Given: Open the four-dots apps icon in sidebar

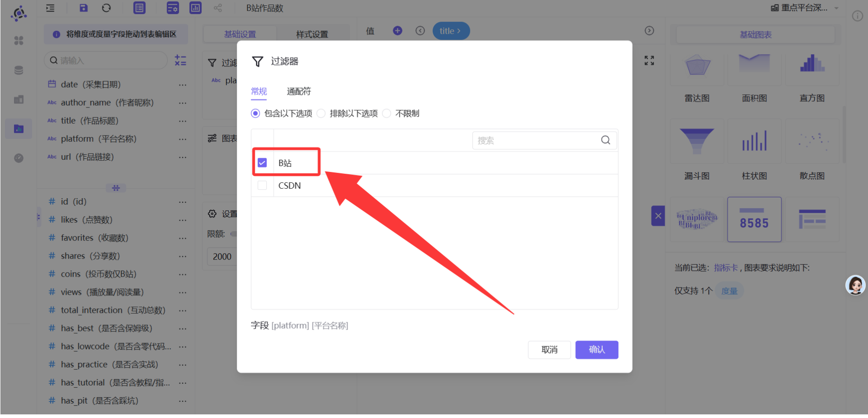Looking at the screenshot, I should pos(18,41).
